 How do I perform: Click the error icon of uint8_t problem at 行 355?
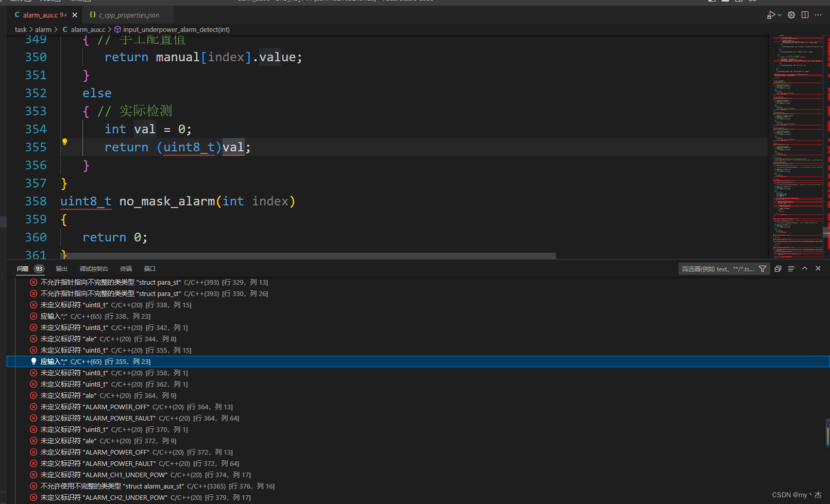33,350
